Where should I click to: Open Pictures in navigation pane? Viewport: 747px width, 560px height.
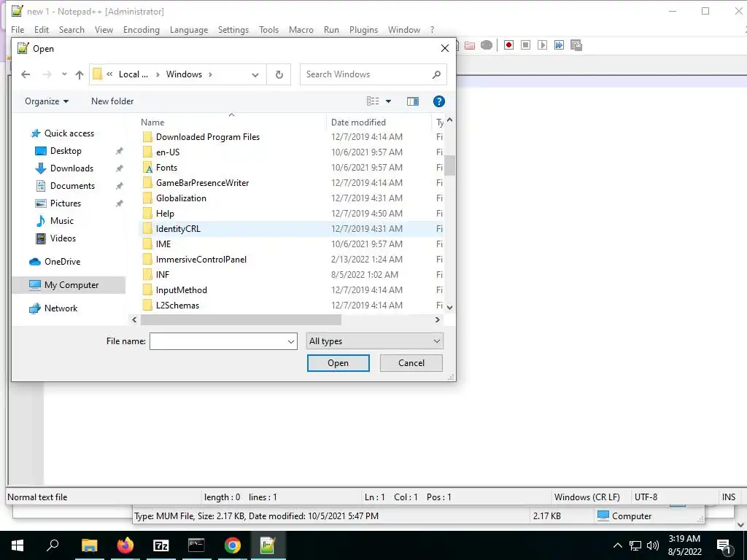point(65,203)
